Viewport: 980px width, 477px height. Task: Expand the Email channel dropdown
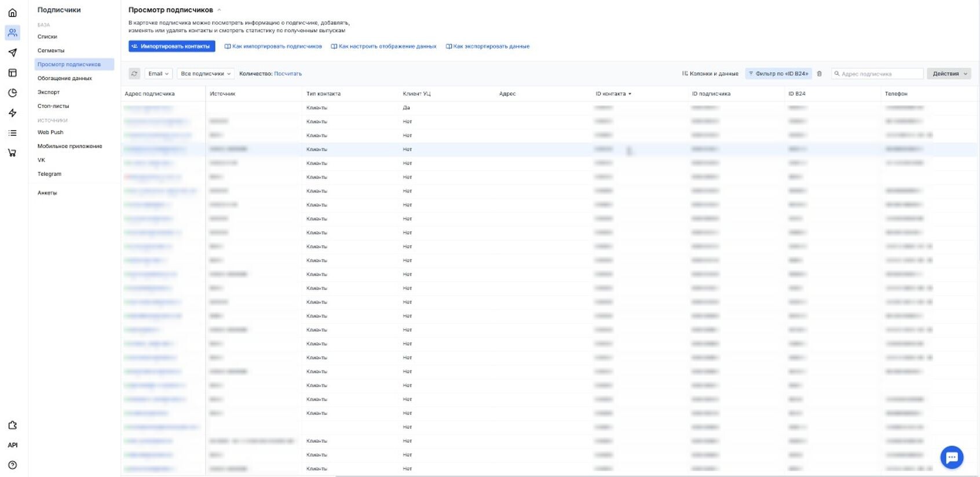(158, 74)
